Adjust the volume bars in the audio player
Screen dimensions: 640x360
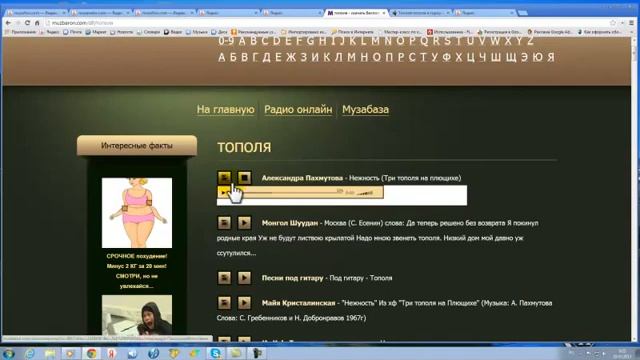(x=364, y=193)
